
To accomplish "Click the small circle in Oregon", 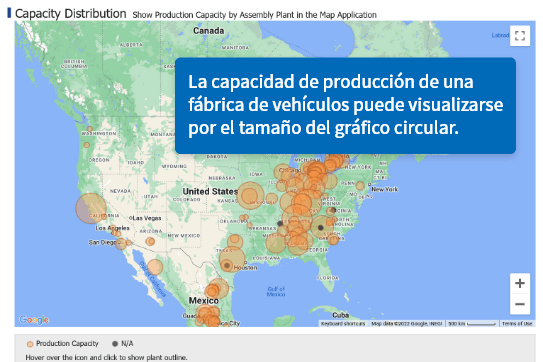I will [87, 145].
